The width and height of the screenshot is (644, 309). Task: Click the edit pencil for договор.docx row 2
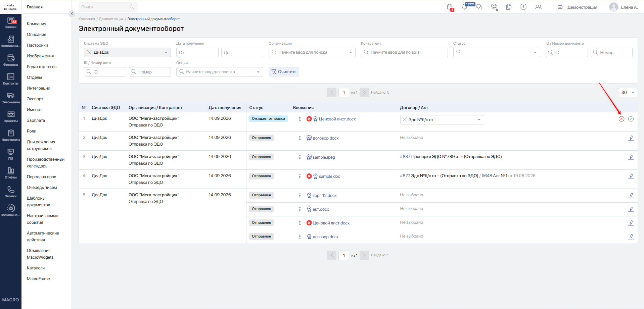point(631,138)
